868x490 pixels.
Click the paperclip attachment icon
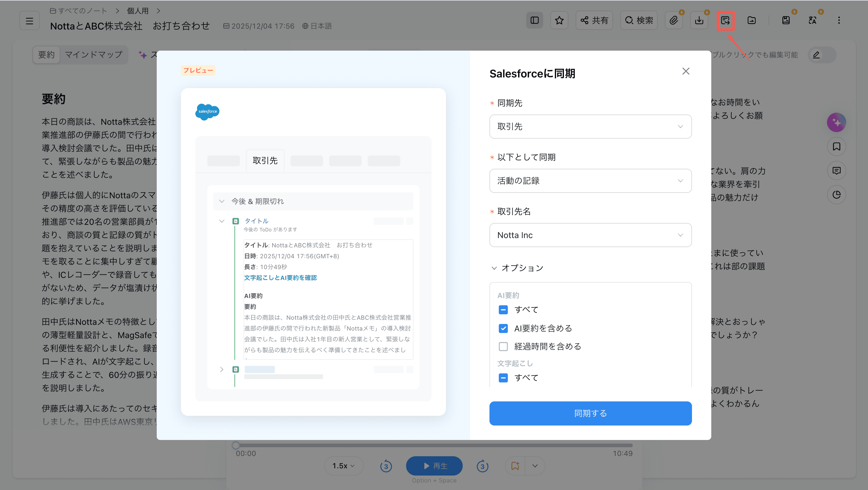pyautogui.click(x=674, y=20)
